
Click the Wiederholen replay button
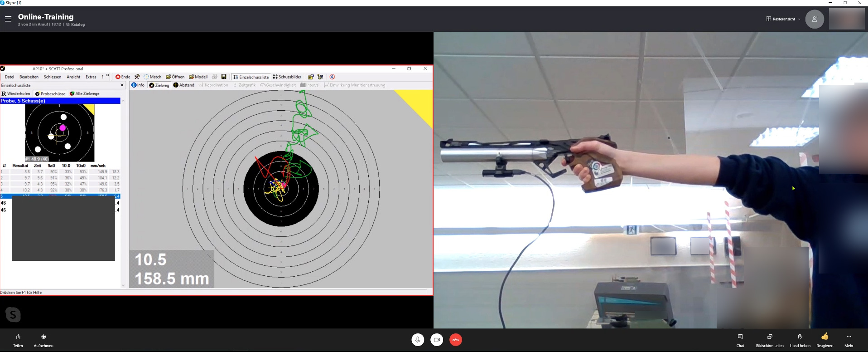(x=16, y=93)
